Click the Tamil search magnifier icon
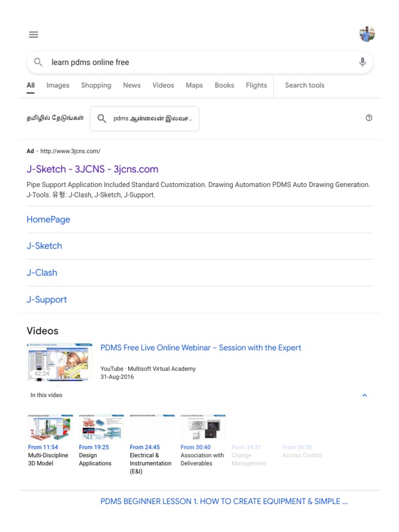The height and width of the screenshot is (532, 399). 102,118
